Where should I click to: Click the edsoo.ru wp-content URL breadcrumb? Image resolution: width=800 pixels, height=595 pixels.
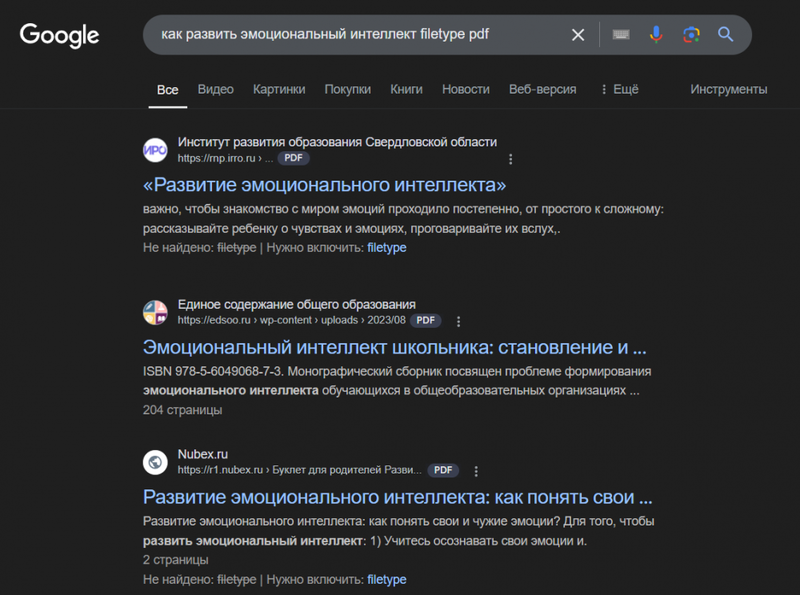tap(291, 320)
